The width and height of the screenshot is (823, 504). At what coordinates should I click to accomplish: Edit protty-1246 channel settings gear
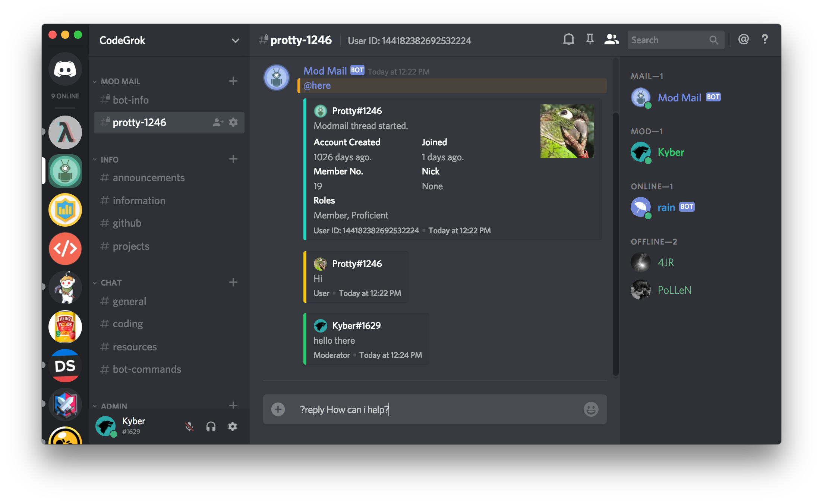click(x=233, y=122)
